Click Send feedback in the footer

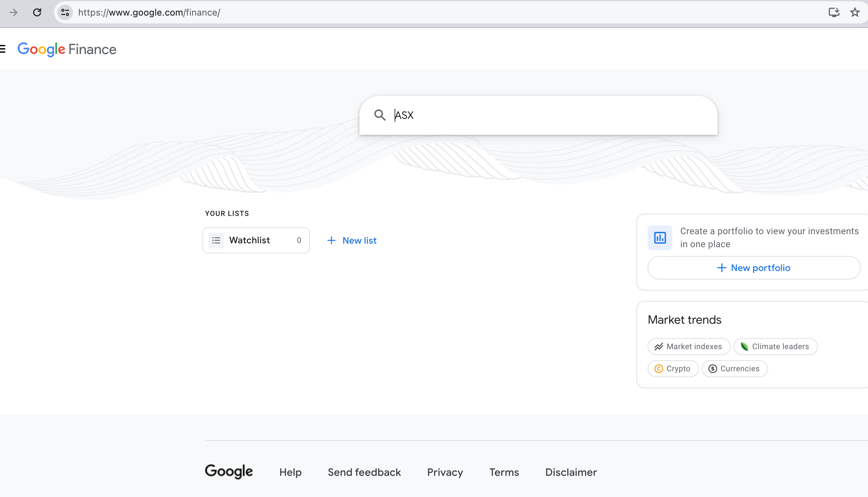[364, 472]
